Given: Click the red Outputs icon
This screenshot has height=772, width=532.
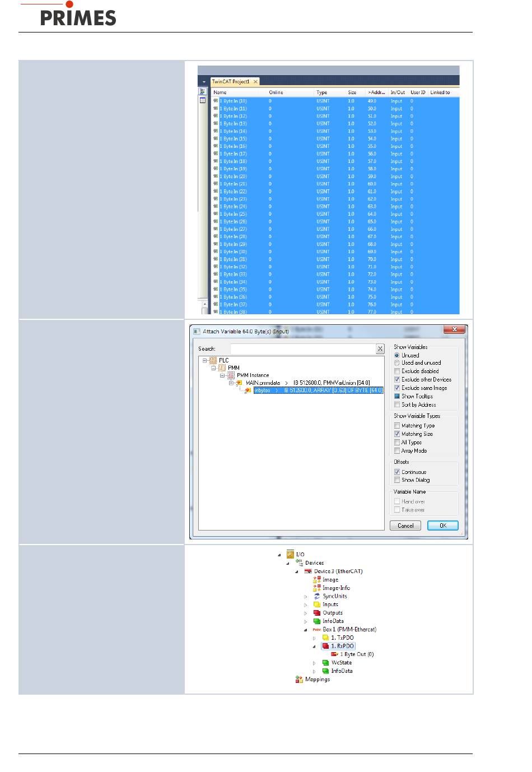Looking at the screenshot, I should point(317,613).
